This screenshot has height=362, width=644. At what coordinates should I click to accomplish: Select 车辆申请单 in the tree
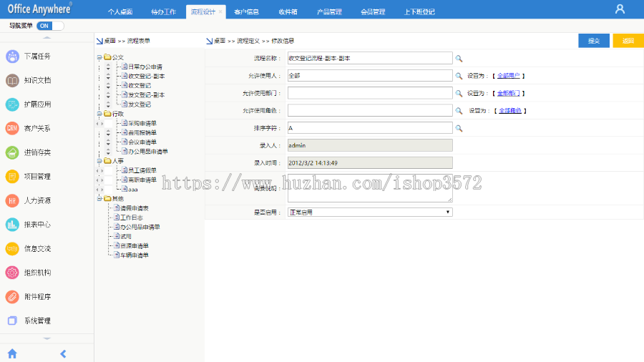coord(135,255)
